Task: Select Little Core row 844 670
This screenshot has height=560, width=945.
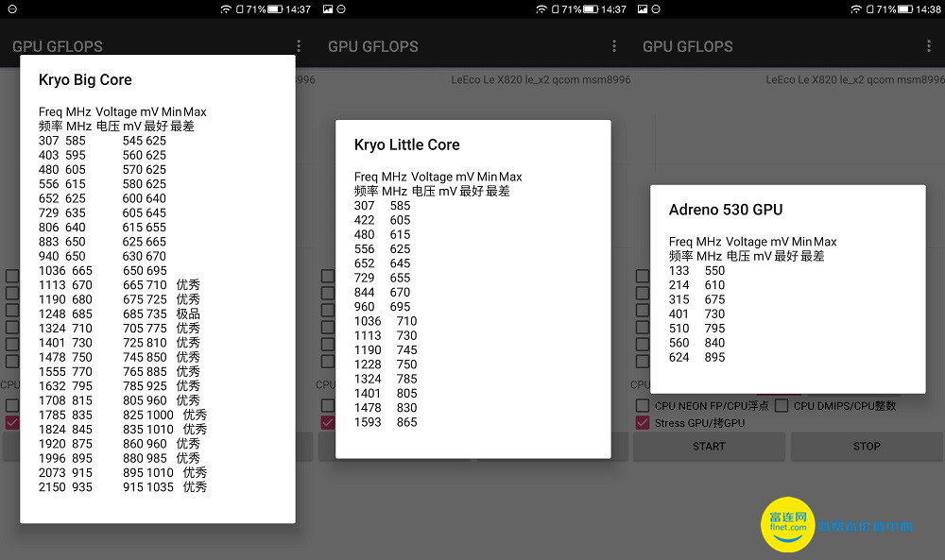Action: (x=382, y=292)
